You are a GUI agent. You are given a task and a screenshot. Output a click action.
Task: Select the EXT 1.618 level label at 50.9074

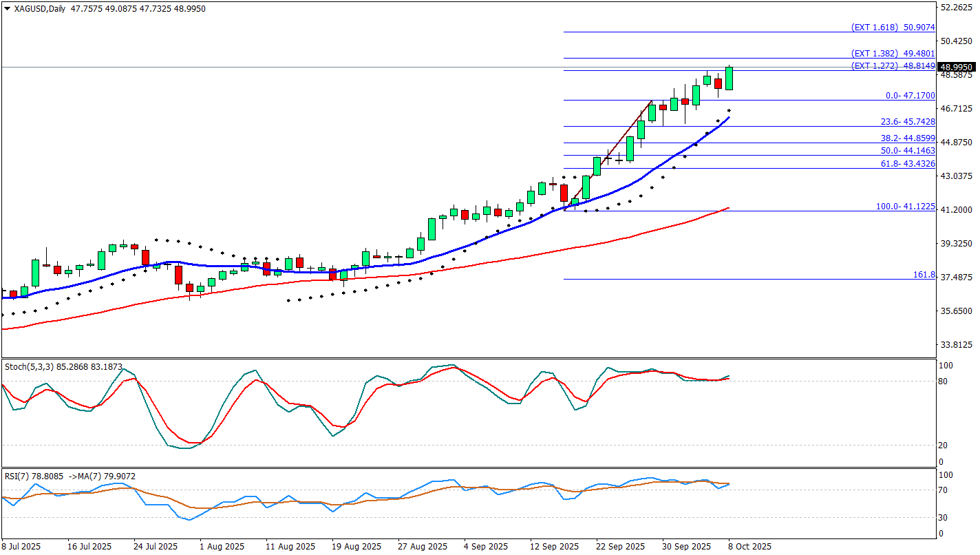893,28
